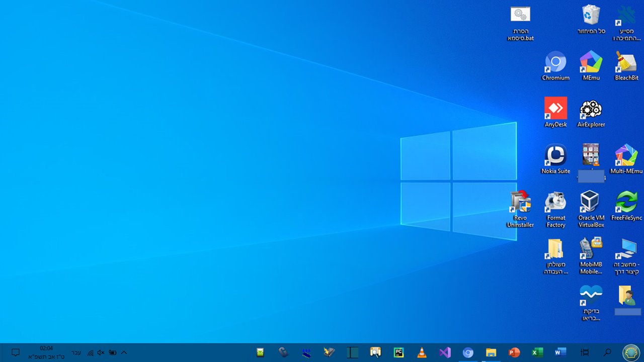Screen dimensions: 644x362
Task: Launch PowerPoint from the taskbar
Action: coord(514,352)
